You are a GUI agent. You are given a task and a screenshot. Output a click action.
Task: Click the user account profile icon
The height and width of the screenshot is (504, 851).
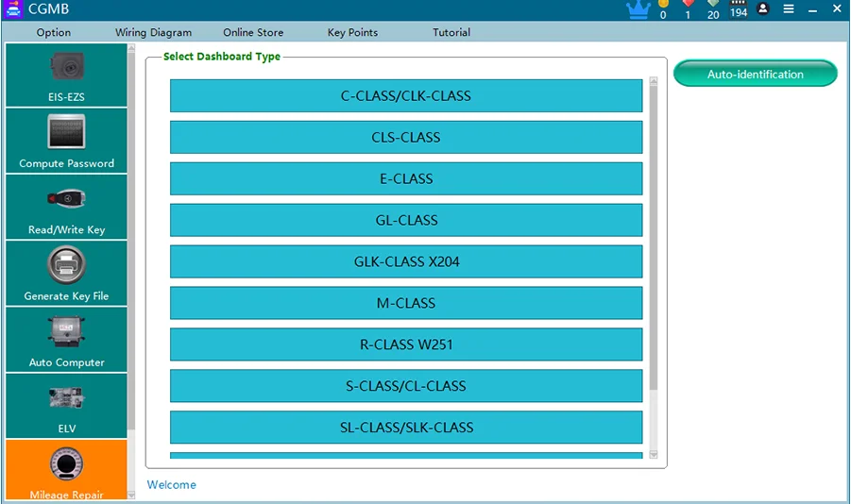(763, 8)
